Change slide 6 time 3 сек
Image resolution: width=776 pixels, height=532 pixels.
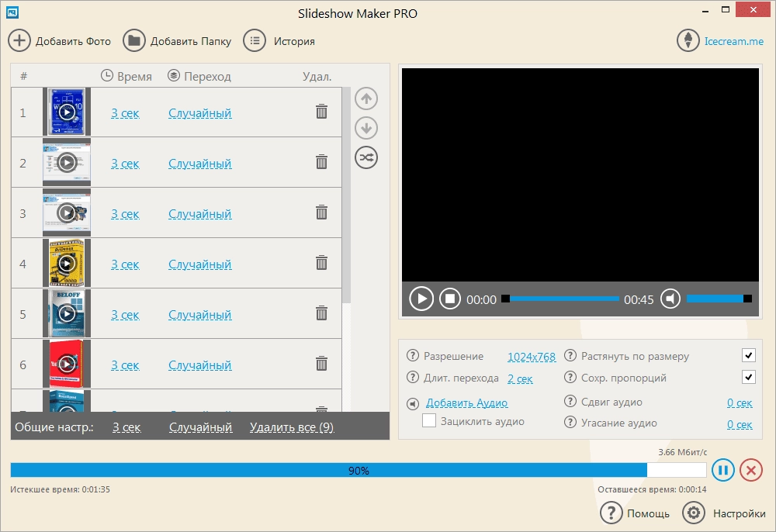click(125, 365)
